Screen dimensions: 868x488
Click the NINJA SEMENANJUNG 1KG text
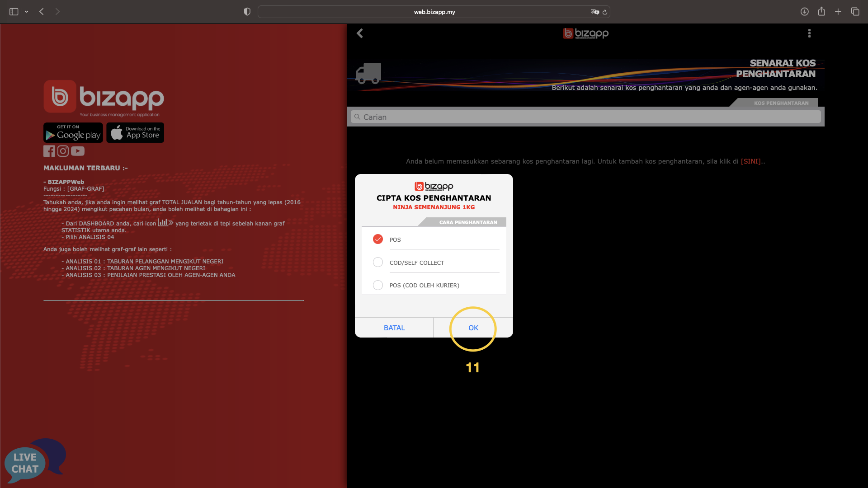[434, 207]
